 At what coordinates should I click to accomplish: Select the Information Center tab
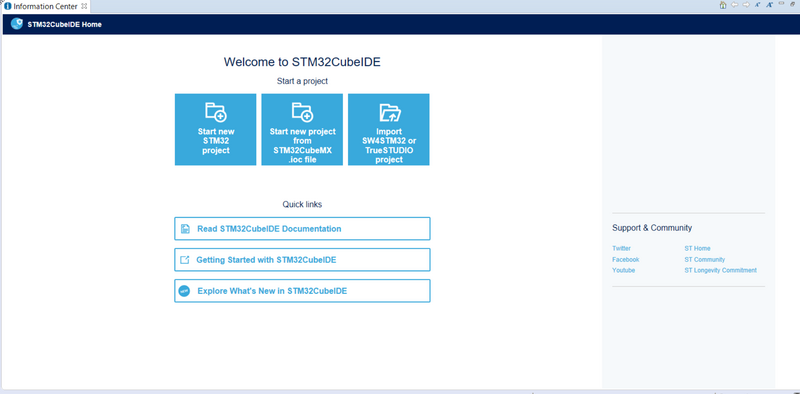tap(45, 6)
